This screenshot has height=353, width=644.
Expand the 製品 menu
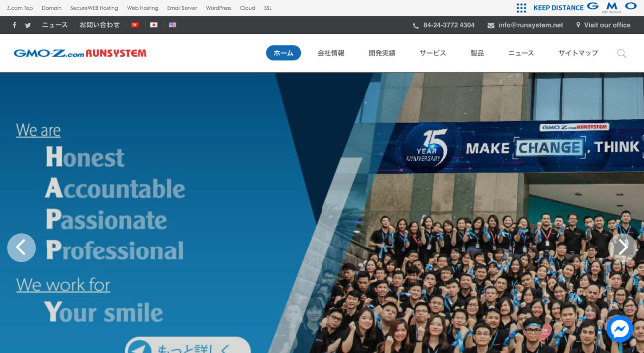pos(477,53)
